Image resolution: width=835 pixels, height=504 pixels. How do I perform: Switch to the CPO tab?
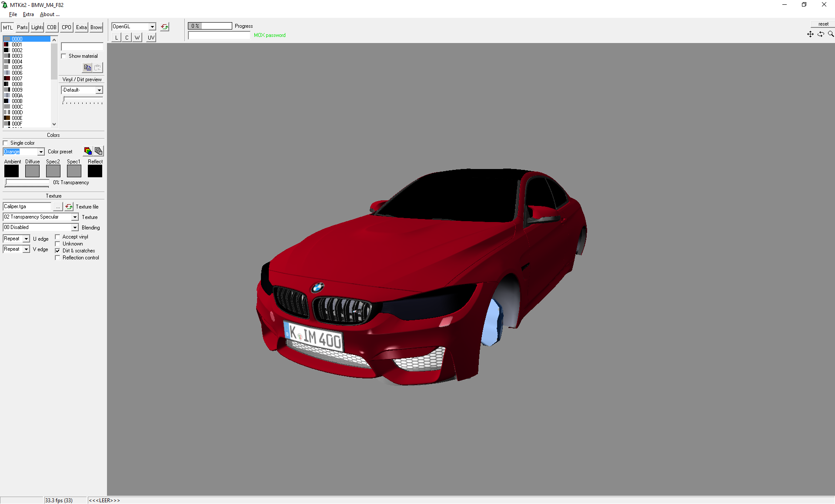tap(67, 27)
